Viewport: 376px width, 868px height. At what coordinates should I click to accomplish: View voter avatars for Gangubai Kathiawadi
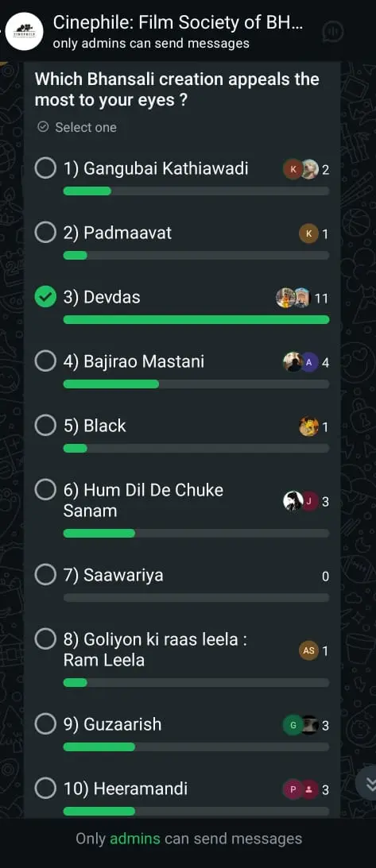[x=301, y=169]
